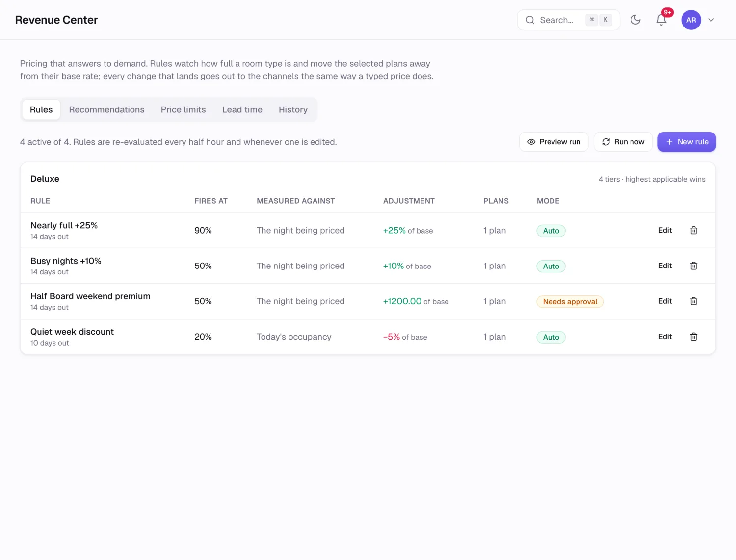
Task: Click PLANS column header
Action: coord(496,201)
